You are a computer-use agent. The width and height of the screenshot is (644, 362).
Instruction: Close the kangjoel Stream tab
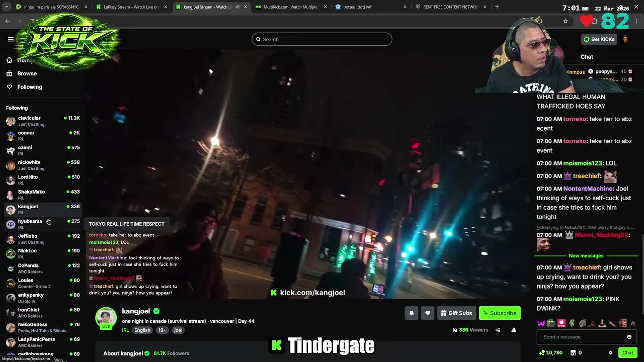click(246, 7)
